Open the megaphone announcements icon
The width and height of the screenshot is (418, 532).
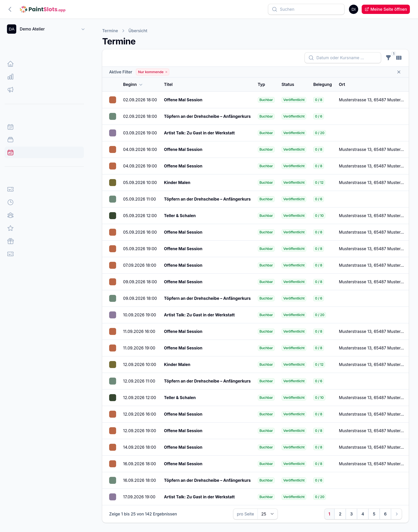tap(10, 90)
